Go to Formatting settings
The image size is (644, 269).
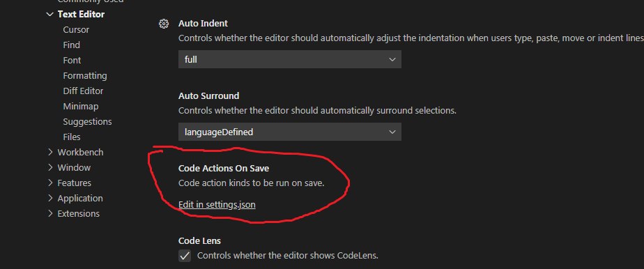pos(84,75)
